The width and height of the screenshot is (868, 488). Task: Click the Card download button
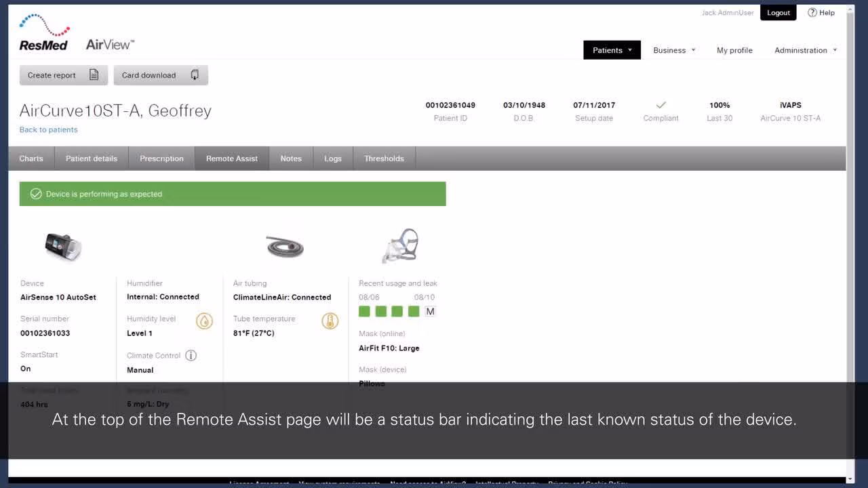161,75
